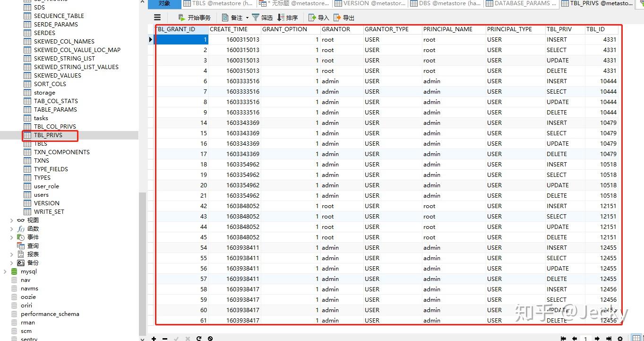This screenshot has height=341, width=644.
Task: Click the stop icon in the bottom bar
Action: 210,338
